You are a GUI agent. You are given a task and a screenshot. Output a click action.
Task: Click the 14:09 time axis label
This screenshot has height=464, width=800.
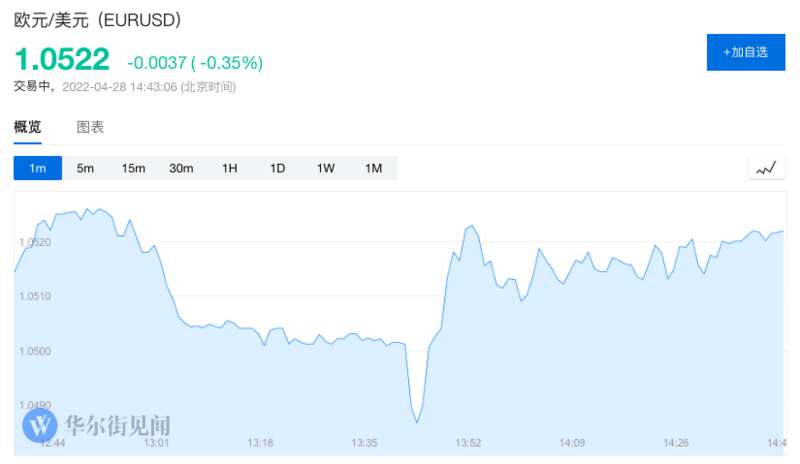click(572, 443)
